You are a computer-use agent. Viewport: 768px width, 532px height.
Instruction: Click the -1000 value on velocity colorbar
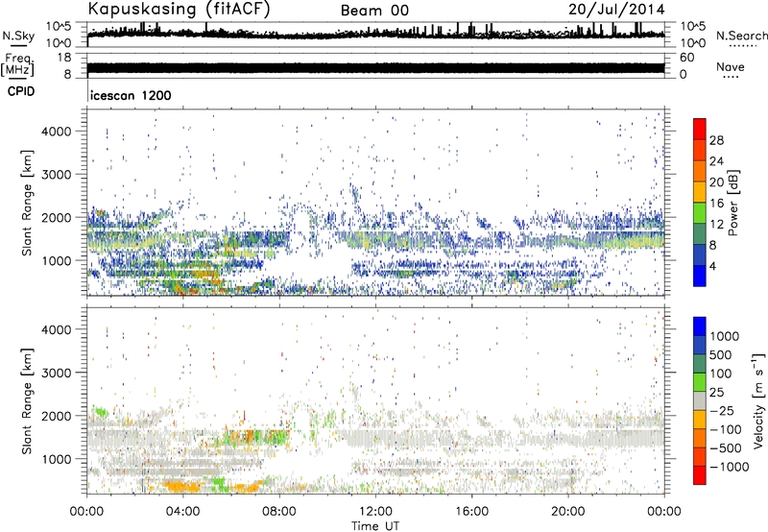click(730, 467)
